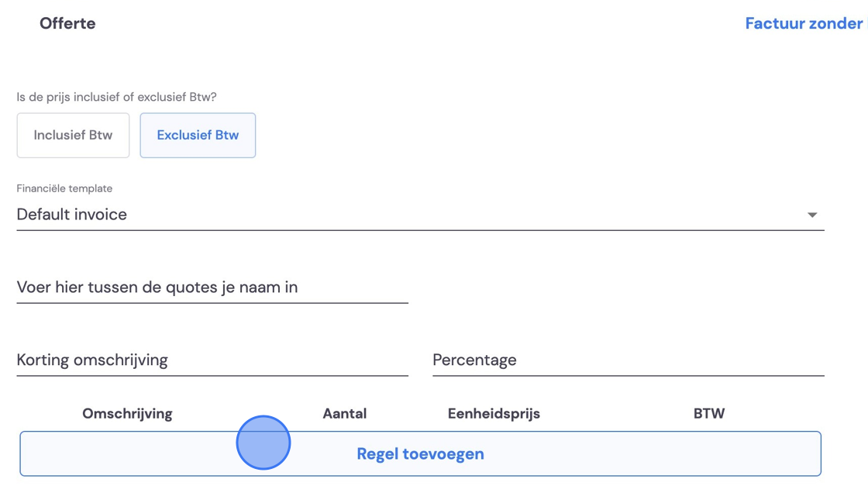
Task: Click the BTW column header
Action: [709, 413]
